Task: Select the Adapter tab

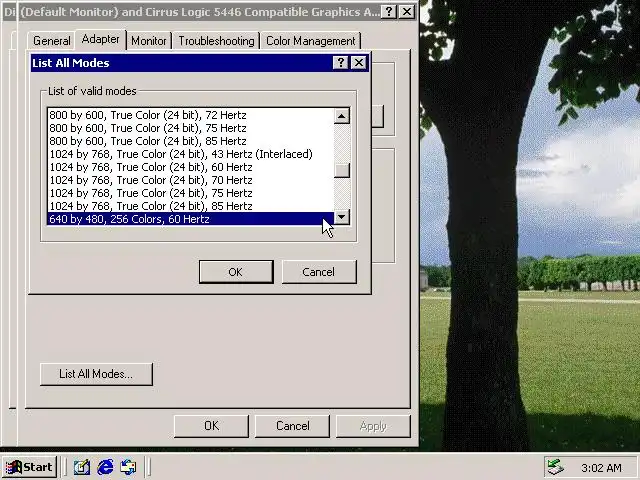Action: pyautogui.click(x=100, y=39)
